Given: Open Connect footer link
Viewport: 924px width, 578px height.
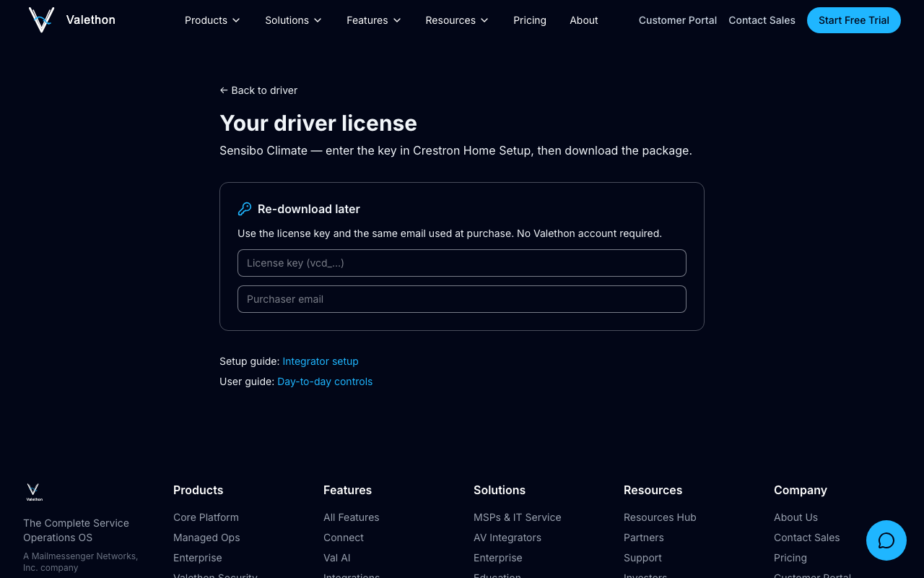Looking at the screenshot, I should tap(344, 538).
